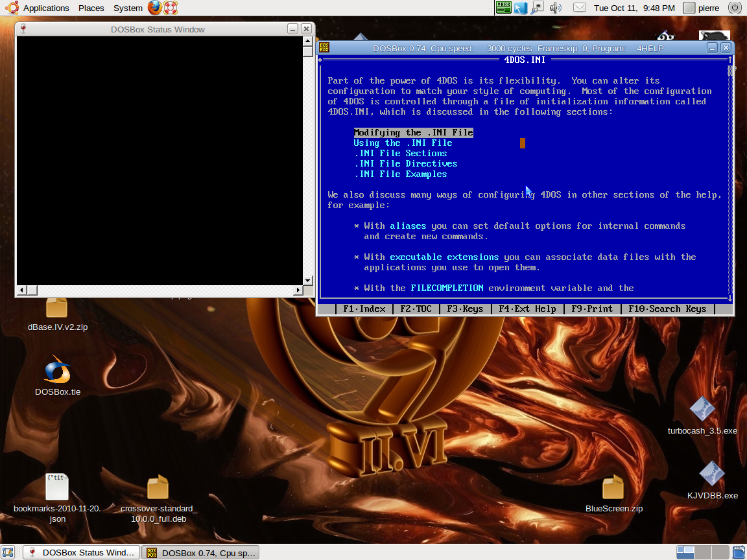Viewport: 747px width, 560px height.
Task: Open .INI File Sections topic
Action: tap(400, 154)
